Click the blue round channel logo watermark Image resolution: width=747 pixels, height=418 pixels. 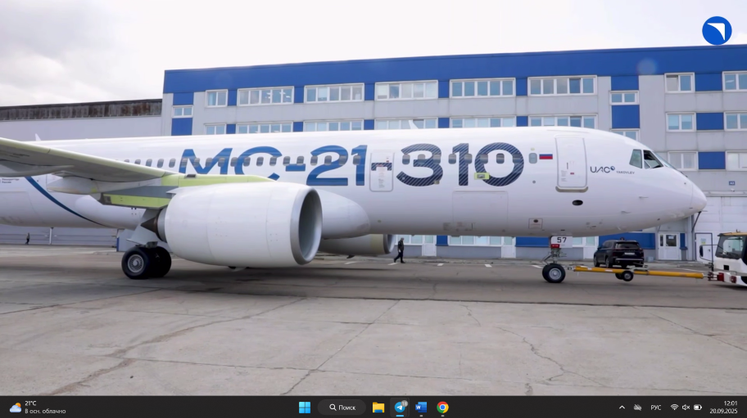(x=716, y=31)
